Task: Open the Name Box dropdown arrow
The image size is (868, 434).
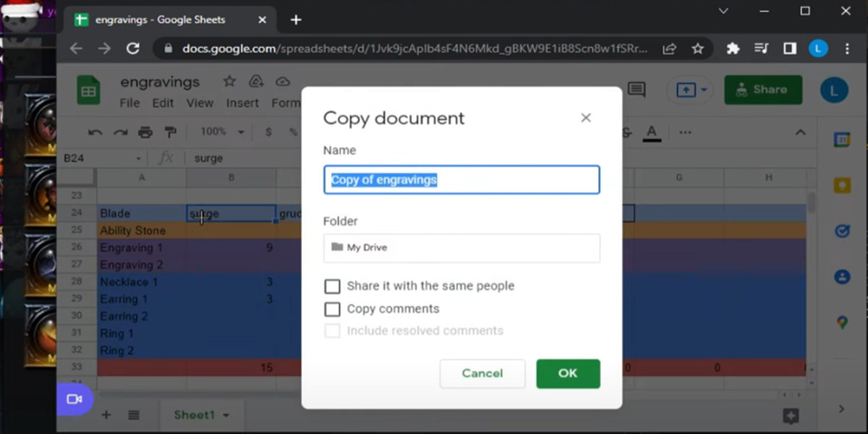Action: (x=139, y=158)
